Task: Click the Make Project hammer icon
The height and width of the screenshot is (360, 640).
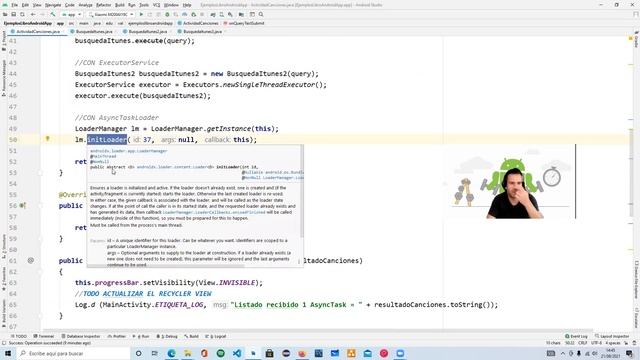Action: 53,14
